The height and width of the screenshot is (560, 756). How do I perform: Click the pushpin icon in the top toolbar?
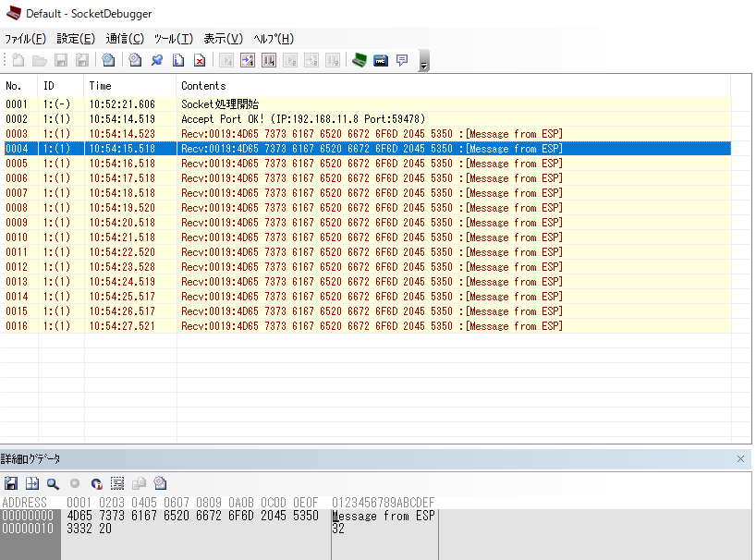click(x=156, y=61)
